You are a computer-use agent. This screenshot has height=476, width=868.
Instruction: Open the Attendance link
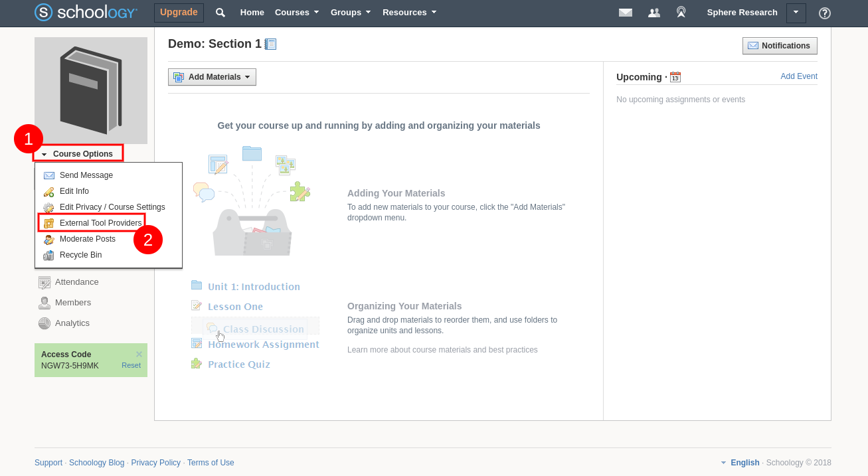pos(77,282)
